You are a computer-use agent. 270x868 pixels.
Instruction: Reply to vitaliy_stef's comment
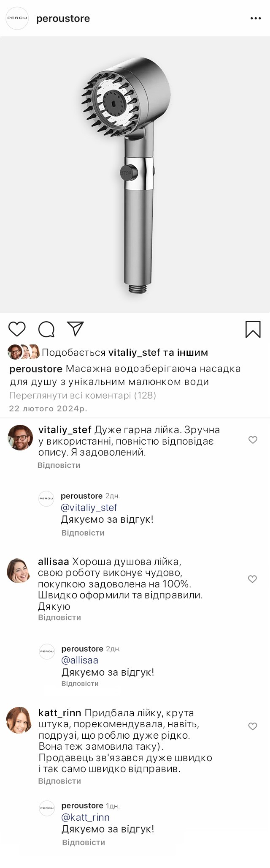pos(59,465)
